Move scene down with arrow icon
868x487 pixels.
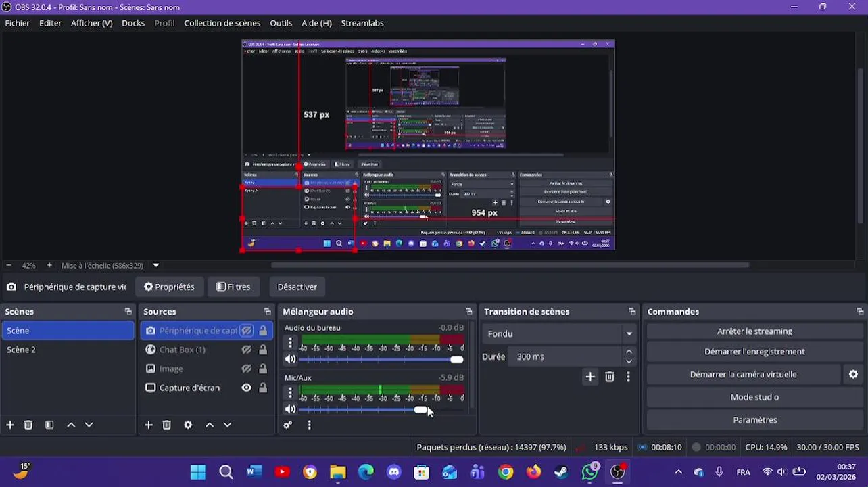pyautogui.click(x=89, y=425)
